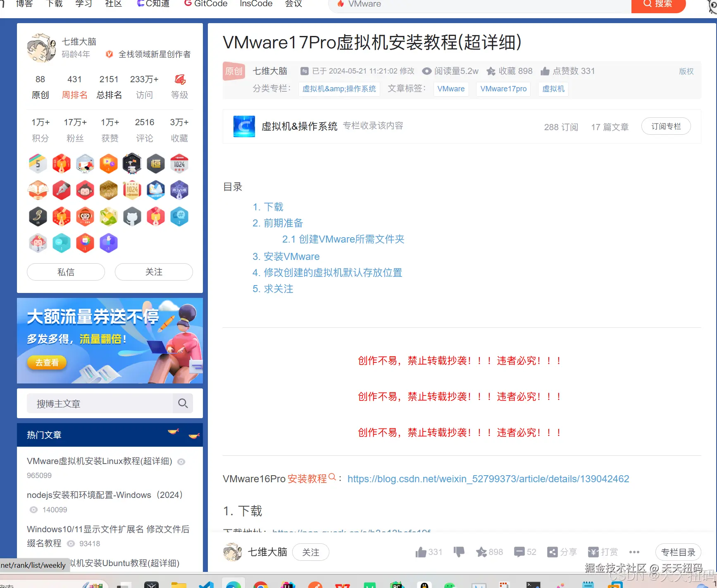Click the 安装教程 search keyword link
717x588 pixels.
click(312, 478)
